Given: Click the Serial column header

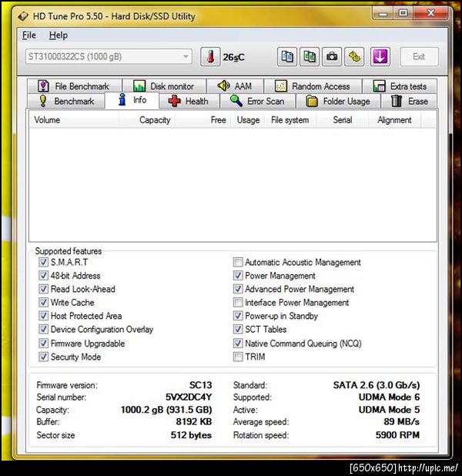Looking at the screenshot, I should click(343, 120).
